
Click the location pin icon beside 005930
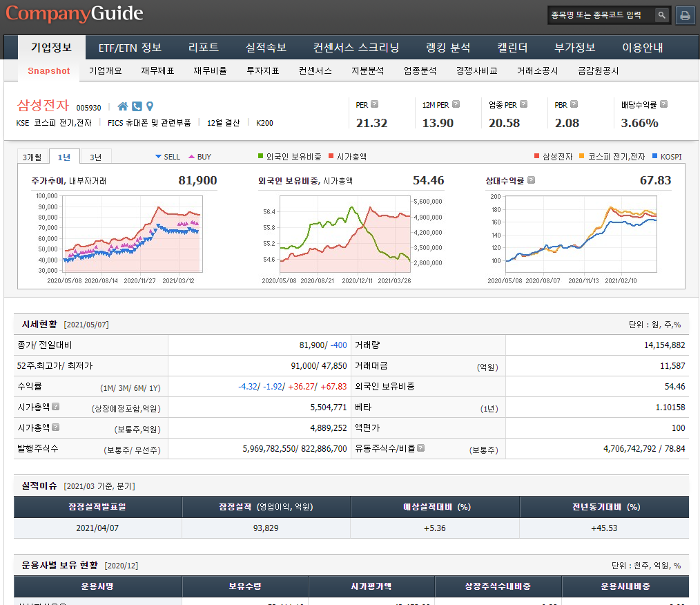click(x=150, y=106)
